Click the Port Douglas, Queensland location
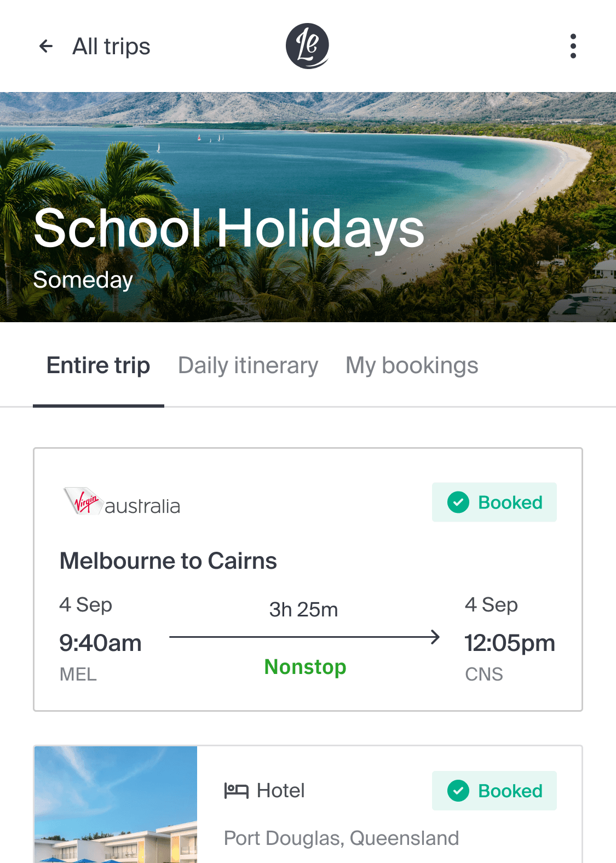The height and width of the screenshot is (863, 616). (341, 838)
